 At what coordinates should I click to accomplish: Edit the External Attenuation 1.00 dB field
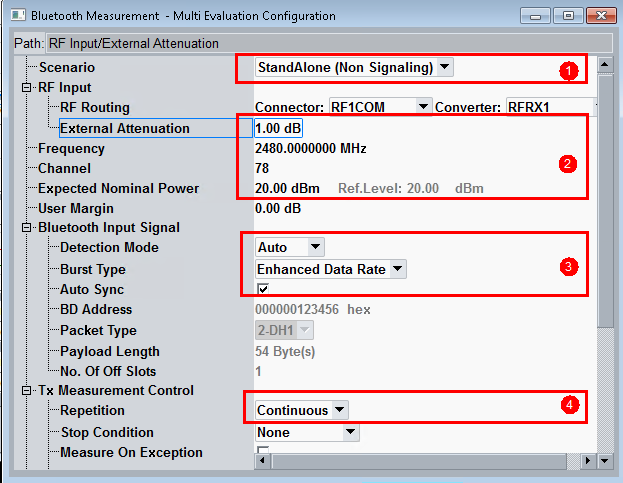tap(278, 128)
